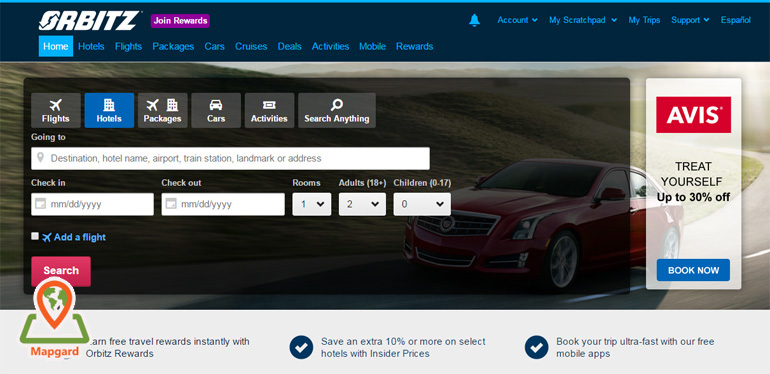
Task: Click the Join Rewards badge
Action: (x=180, y=21)
